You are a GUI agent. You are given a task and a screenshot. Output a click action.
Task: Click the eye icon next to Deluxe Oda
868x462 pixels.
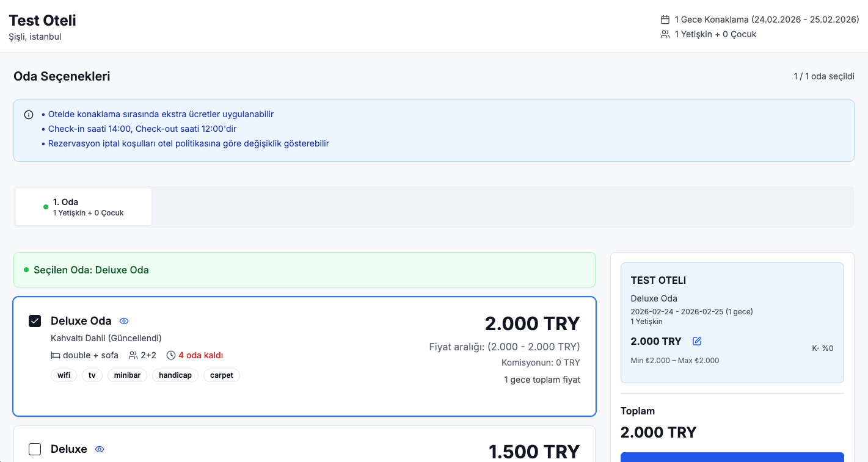(124, 321)
